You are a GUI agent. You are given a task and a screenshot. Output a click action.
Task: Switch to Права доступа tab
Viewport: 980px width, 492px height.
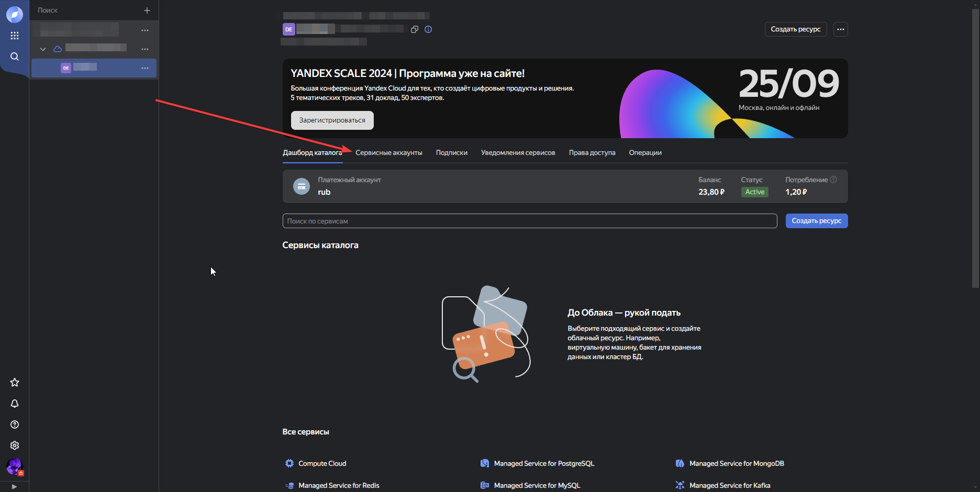coord(592,152)
